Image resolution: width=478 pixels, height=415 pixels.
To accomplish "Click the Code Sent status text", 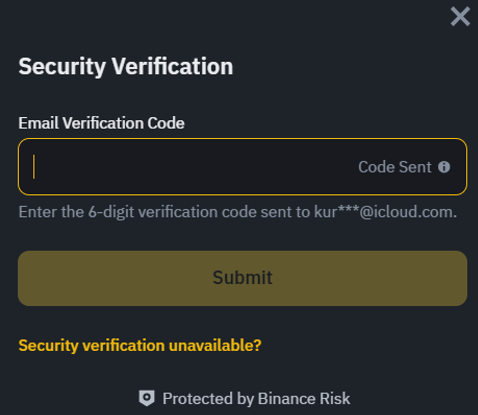I will [x=395, y=167].
